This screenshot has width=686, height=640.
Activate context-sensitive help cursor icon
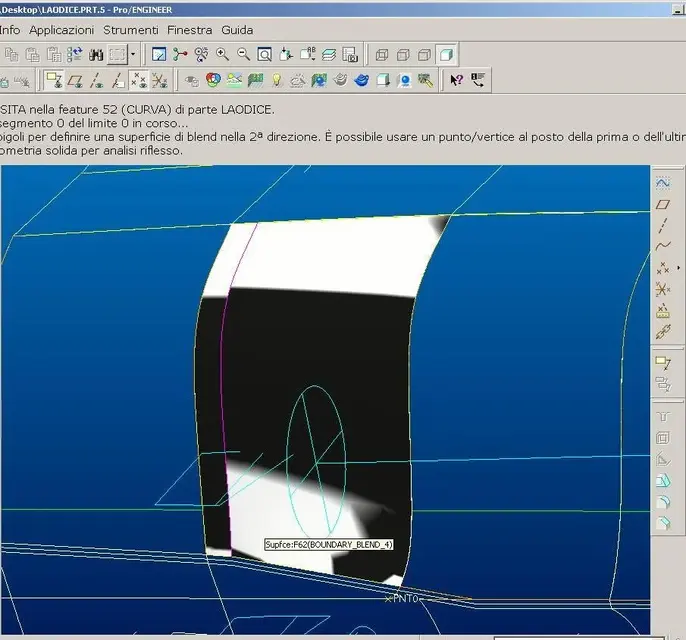[456, 80]
